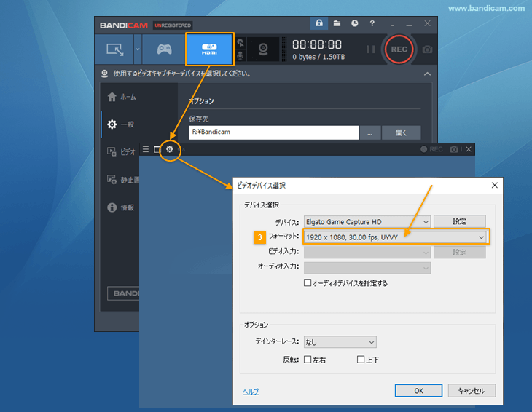Open the help question mark icon
This screenshot has height=412, width=532.
(372, 23)
